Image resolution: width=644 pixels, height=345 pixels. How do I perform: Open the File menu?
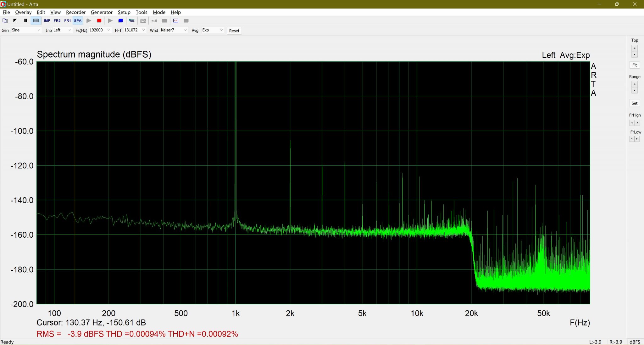[6, 12]
